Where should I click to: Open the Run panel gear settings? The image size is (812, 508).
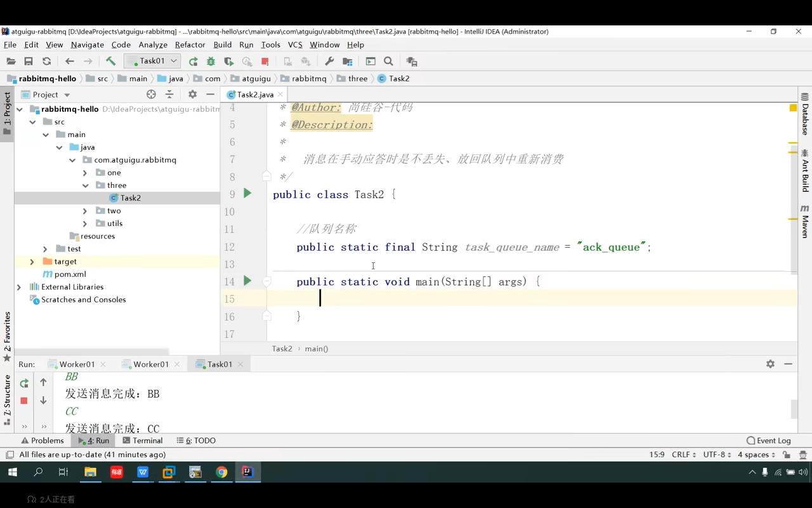770,364
